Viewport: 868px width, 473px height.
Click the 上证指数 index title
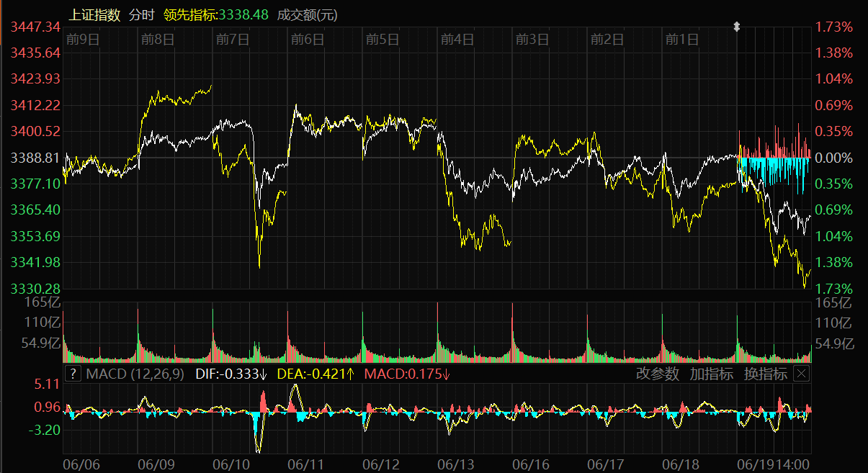pyautogui.click(x=94, y=14)
